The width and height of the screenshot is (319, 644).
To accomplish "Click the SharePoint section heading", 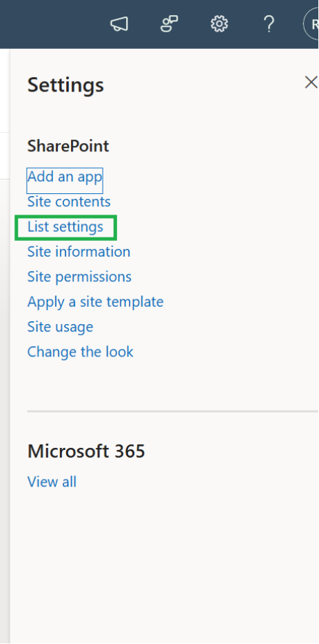I will tap(68, 147).
